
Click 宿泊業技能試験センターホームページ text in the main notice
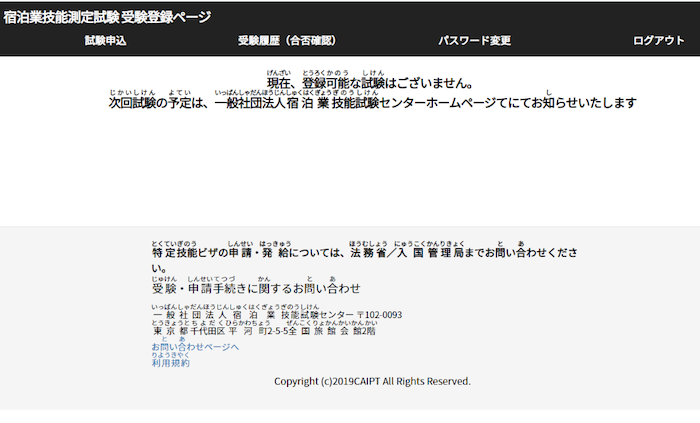tap(400, 103)
